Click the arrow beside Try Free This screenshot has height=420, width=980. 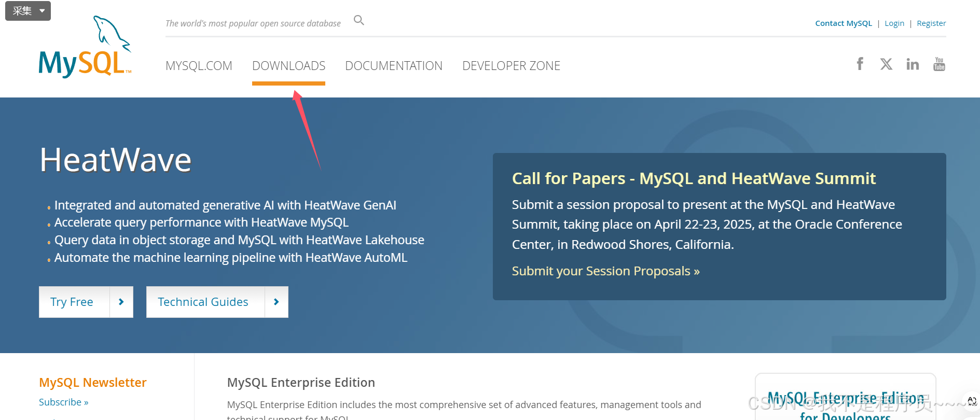121,302
